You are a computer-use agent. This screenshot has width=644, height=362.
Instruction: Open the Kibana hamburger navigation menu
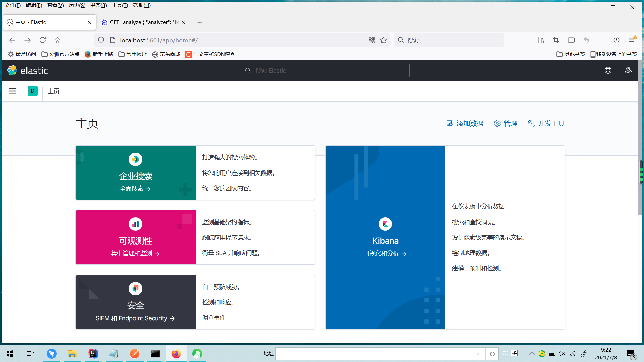click(12, 91)
